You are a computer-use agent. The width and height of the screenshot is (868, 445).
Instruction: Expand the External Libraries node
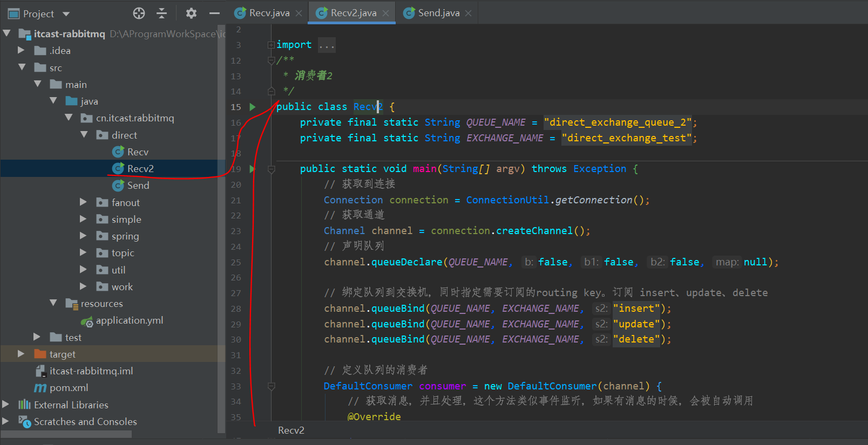(6, 405)
